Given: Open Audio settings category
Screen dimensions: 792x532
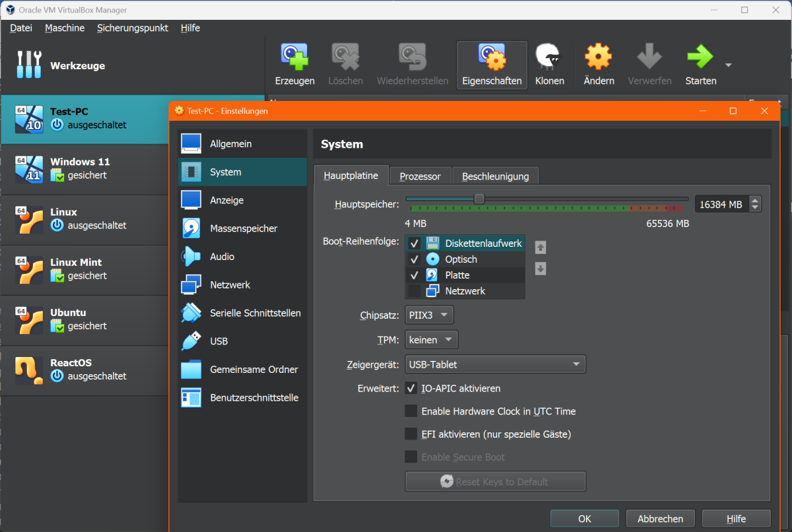Looking at the screenshot, I should pos(242,257).
